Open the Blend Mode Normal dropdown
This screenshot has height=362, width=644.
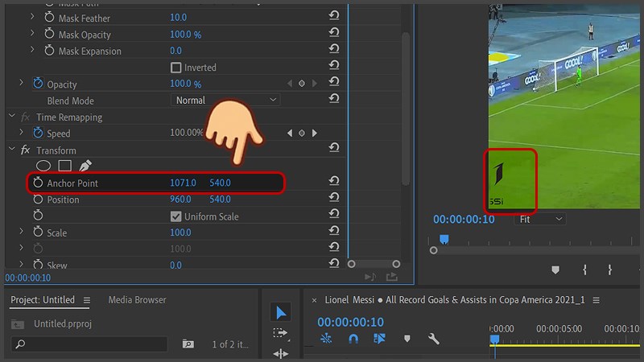(x=225, y=100)
